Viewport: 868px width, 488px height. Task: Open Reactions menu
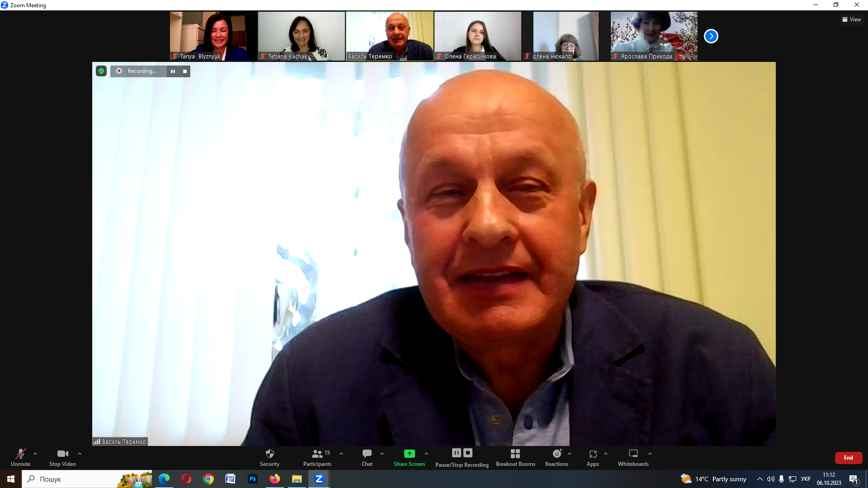[557, 457]
